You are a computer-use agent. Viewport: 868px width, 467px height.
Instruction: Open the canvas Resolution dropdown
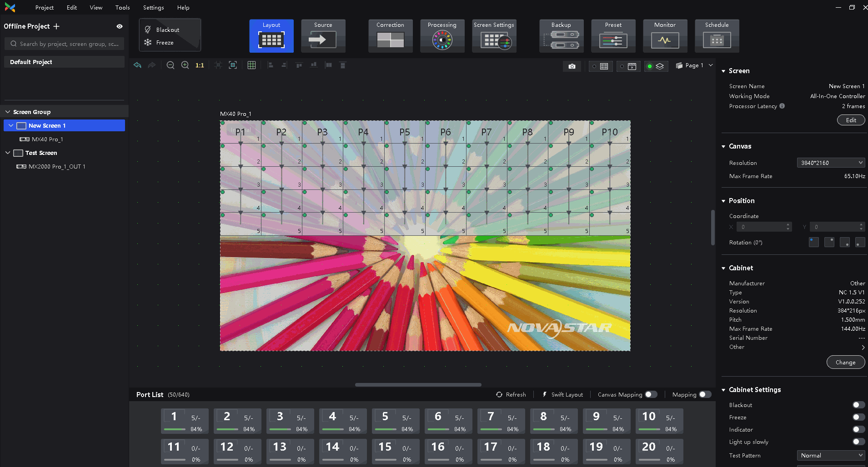831,163
